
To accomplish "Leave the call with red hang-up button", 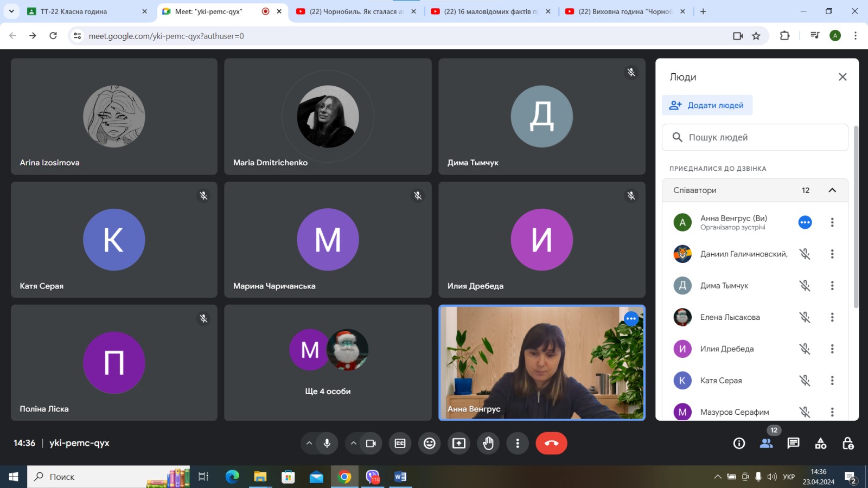I will tap(551, 444).
